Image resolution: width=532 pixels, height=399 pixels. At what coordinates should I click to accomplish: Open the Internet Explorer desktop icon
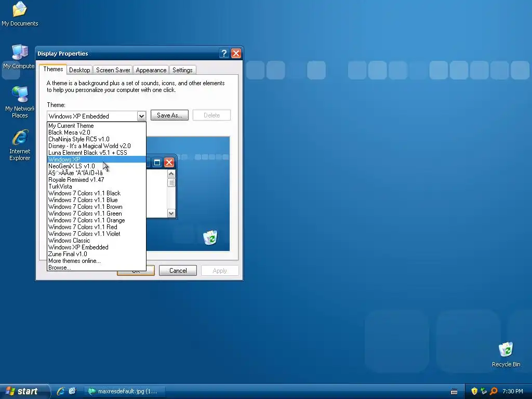pyautogui.click(x=20, y=145)
